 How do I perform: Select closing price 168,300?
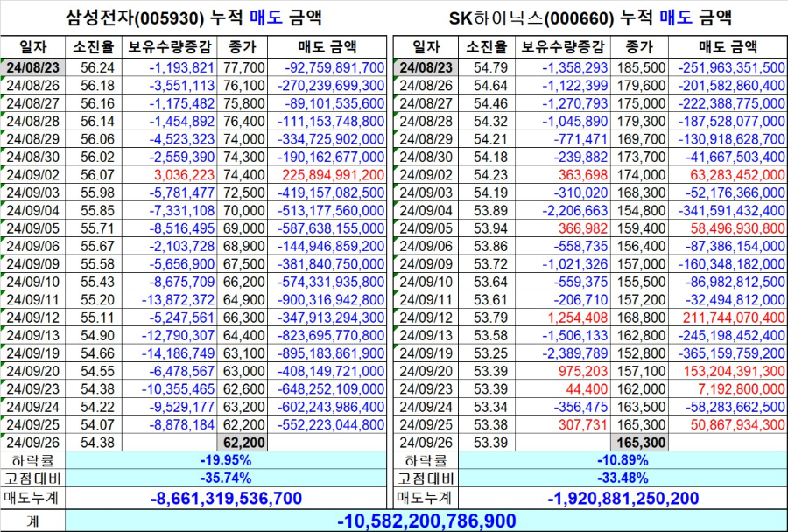[641, 192]
